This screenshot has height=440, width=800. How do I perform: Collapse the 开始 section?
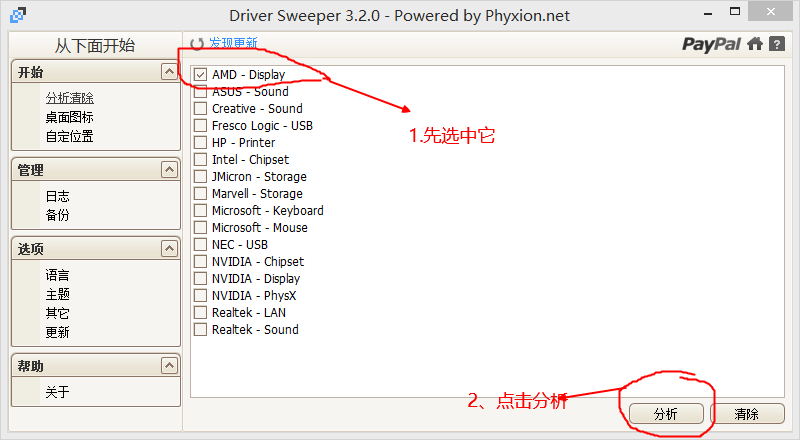click(x=169, y=71)
